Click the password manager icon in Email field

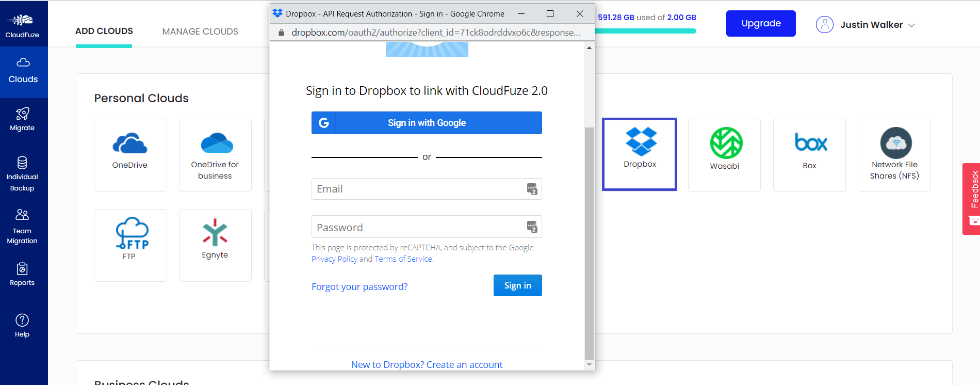coord(532,189)
